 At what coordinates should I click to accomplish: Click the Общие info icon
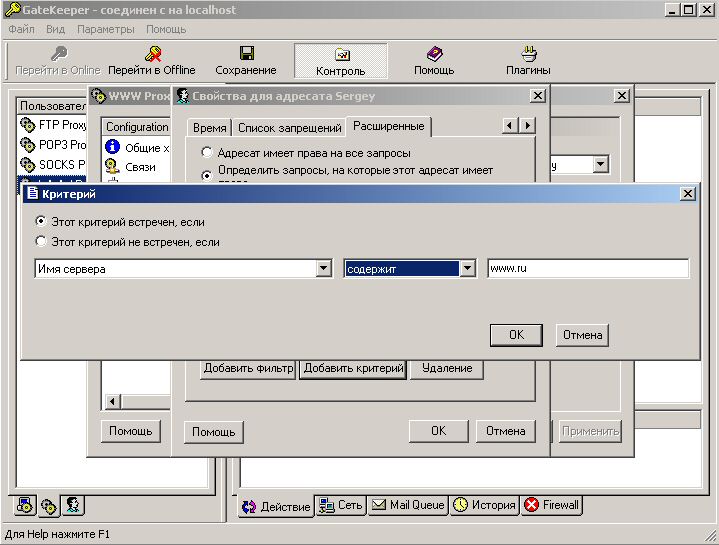(x=113, y=147)
